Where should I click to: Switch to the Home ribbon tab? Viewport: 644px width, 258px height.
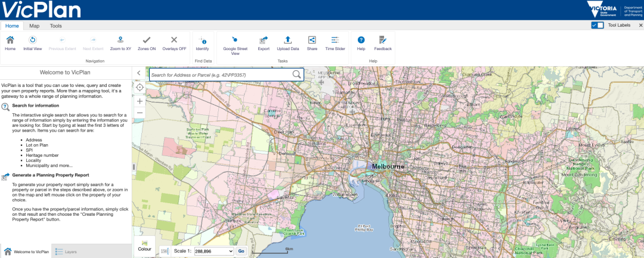[x=12, y=26]
